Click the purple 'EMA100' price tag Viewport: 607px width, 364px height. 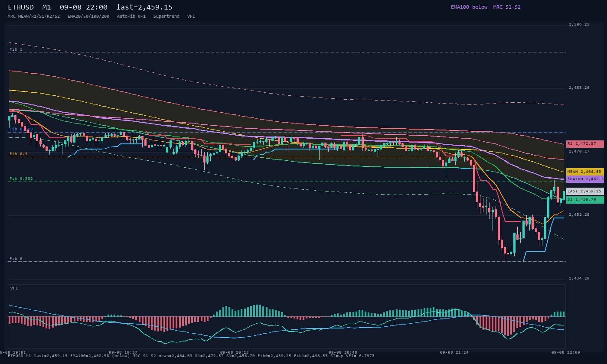[585, 179]
